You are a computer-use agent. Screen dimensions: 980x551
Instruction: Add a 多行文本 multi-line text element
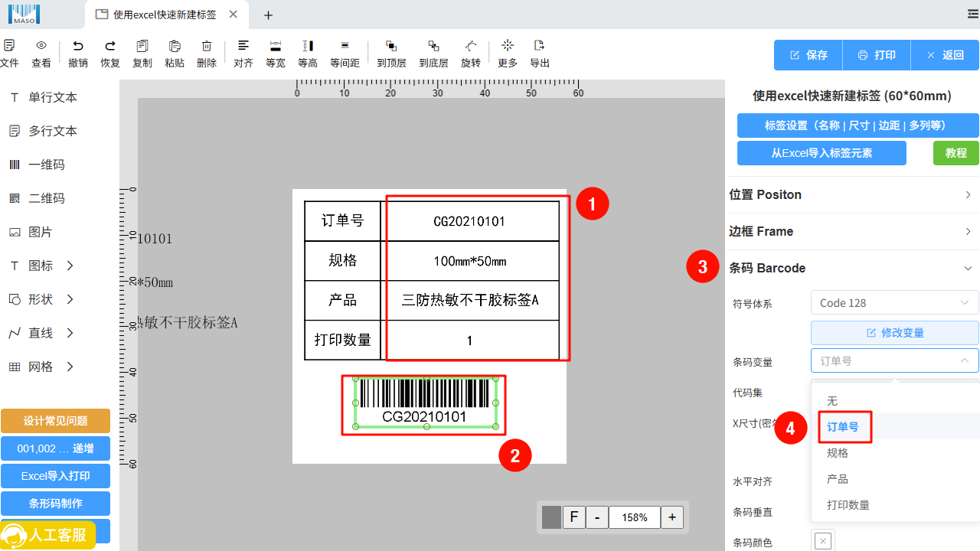[x=44, y=131]
